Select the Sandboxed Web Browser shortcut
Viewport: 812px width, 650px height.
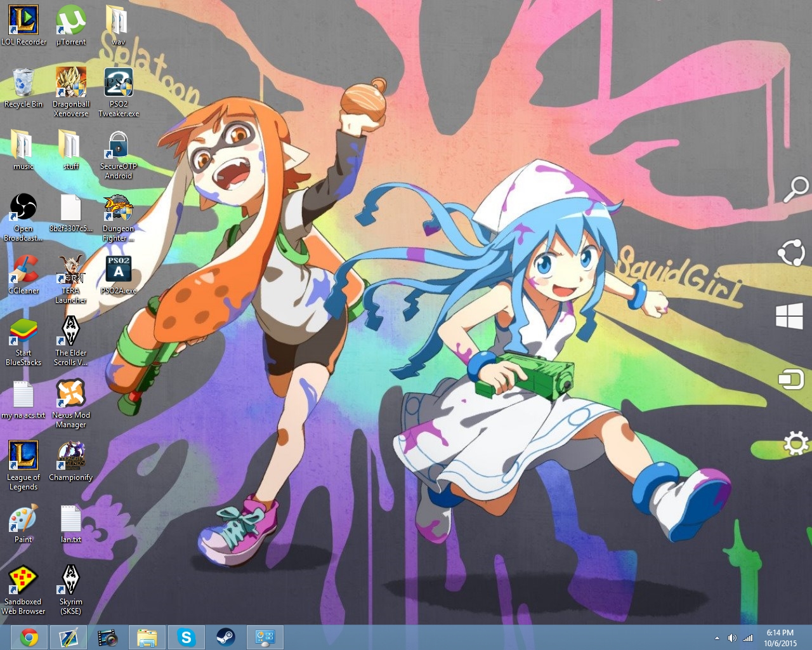pos(23,590)
